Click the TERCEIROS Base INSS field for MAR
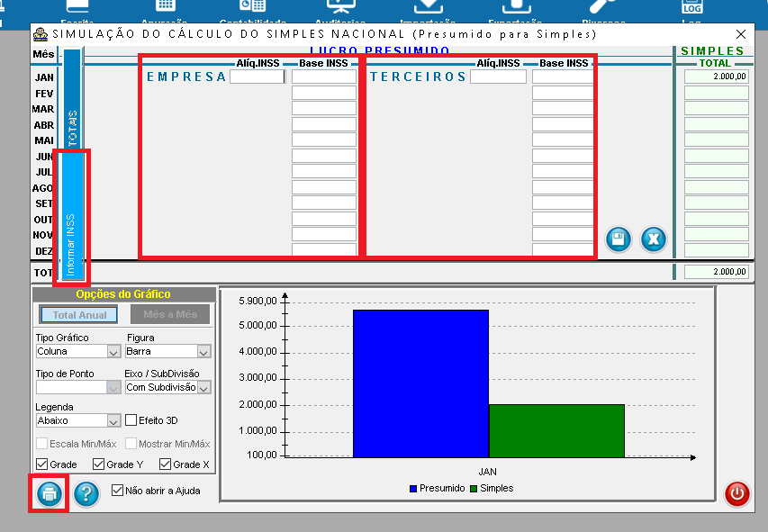Image resolution: width=768 pixels, height=532 pixels. [x=564, y=108]
